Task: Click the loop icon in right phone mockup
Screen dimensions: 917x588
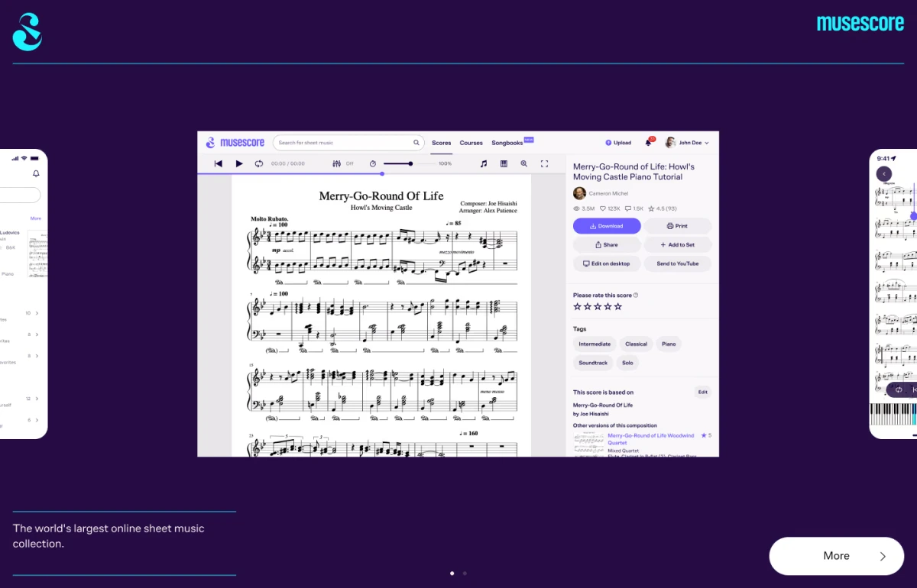Action: tap(899, 389)
